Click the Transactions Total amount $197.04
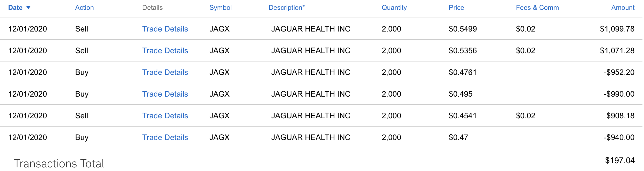This screenshot has width=644, height=171. click(620, 161)
